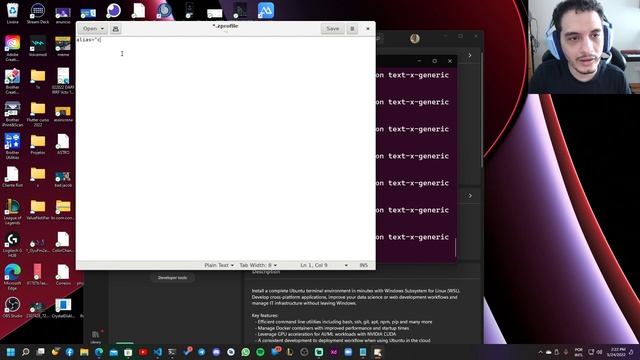
Task: Click the user avatar in Microsoft Store title bar
Action: (415, 38)
